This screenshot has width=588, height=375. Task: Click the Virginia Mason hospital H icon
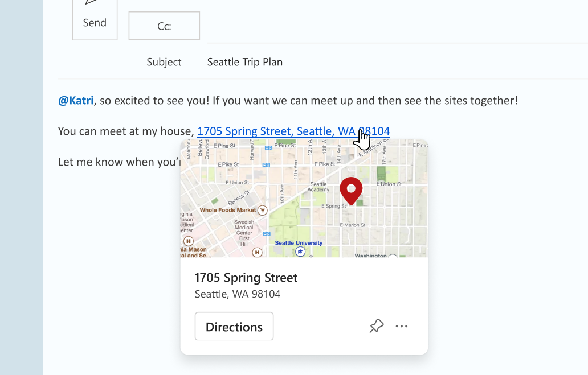click(x=189, y=241)
